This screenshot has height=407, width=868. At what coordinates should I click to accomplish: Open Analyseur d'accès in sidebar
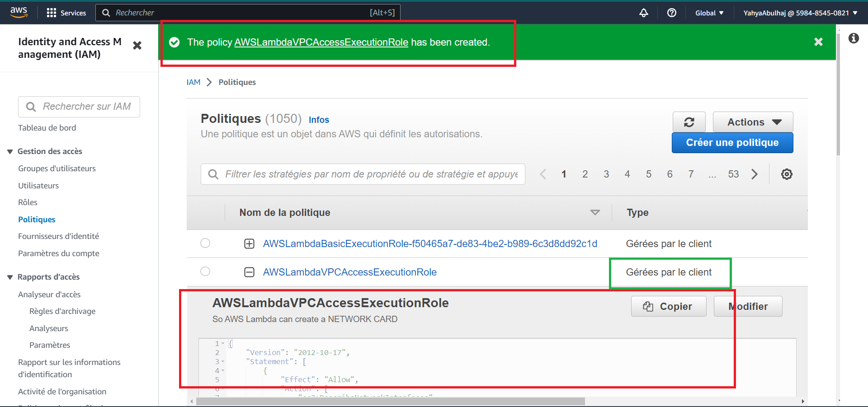(x=49, y=295)
